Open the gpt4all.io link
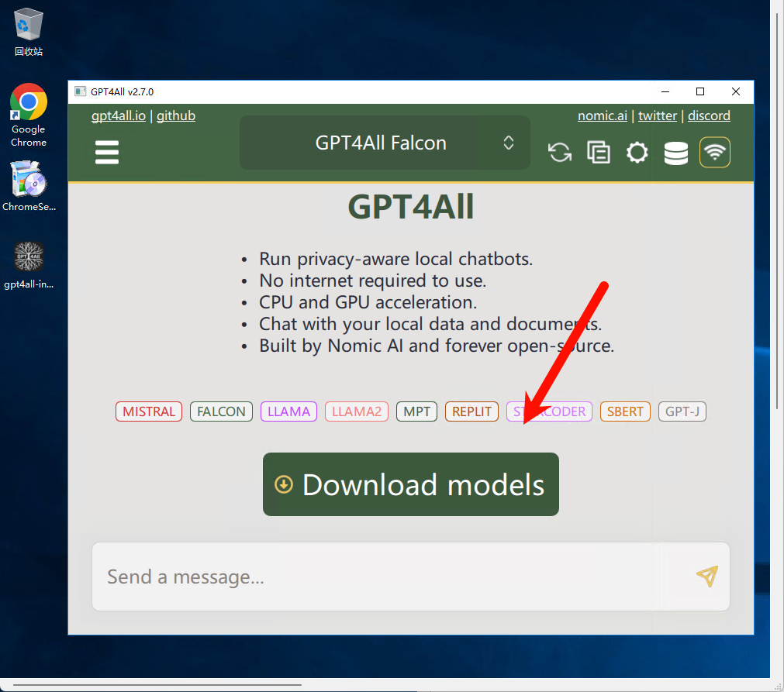The height and width of the screenshot is (692, 784). [119, 116]
